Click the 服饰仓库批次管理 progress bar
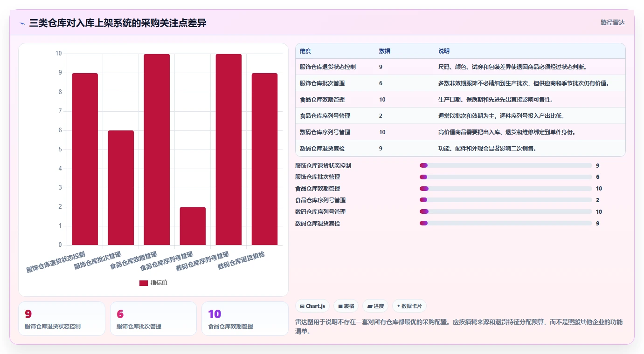This screenshot has width=644, height=354. coord(506,177)
